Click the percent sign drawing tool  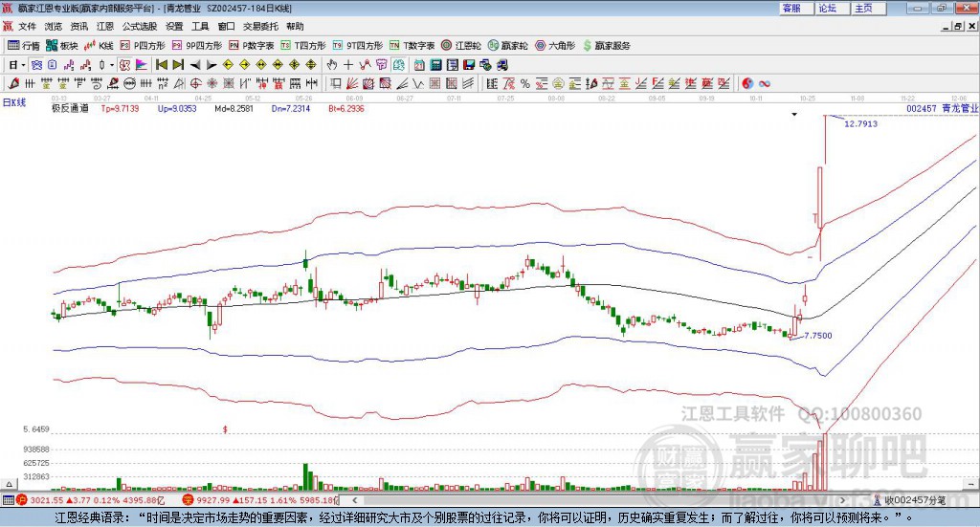(524, 83)
